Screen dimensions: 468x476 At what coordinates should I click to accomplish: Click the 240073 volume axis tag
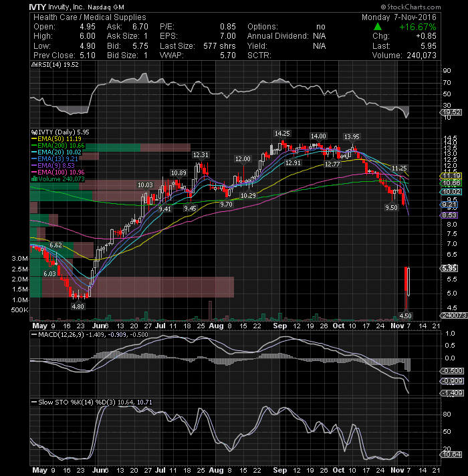click(454, 316)
